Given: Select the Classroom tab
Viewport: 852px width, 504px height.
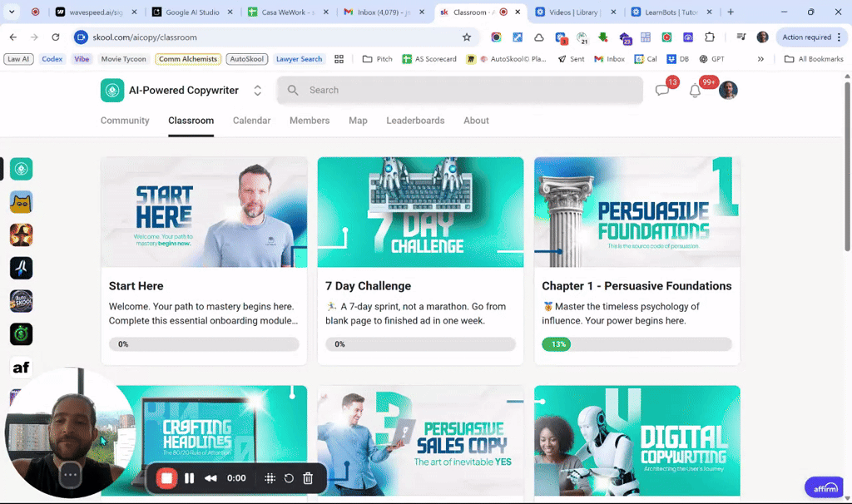Looking at the screenshot, I should click(191, 121).
